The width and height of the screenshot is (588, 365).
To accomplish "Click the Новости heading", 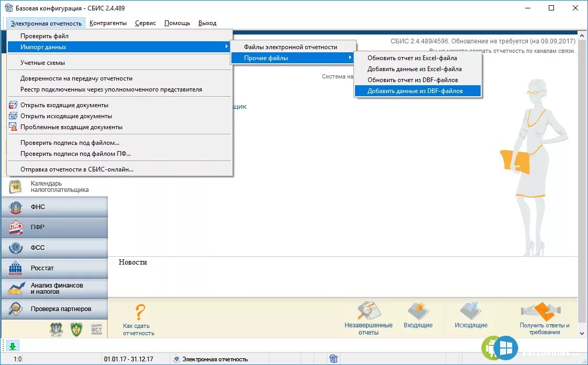I will (133, 262).
